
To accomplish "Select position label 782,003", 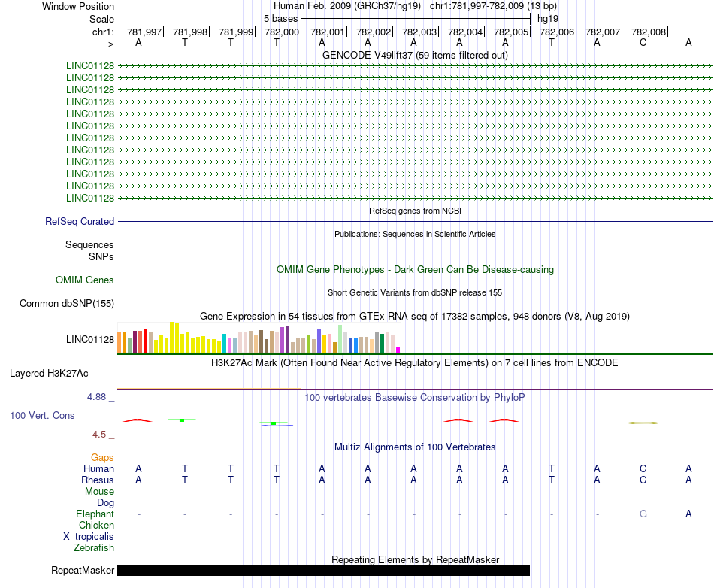I will point(419,32).
